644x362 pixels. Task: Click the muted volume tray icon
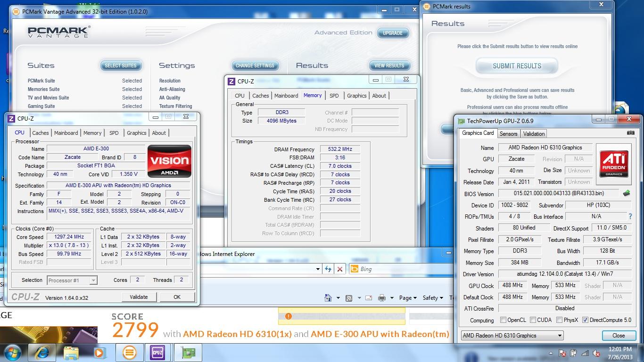[596, 353]
